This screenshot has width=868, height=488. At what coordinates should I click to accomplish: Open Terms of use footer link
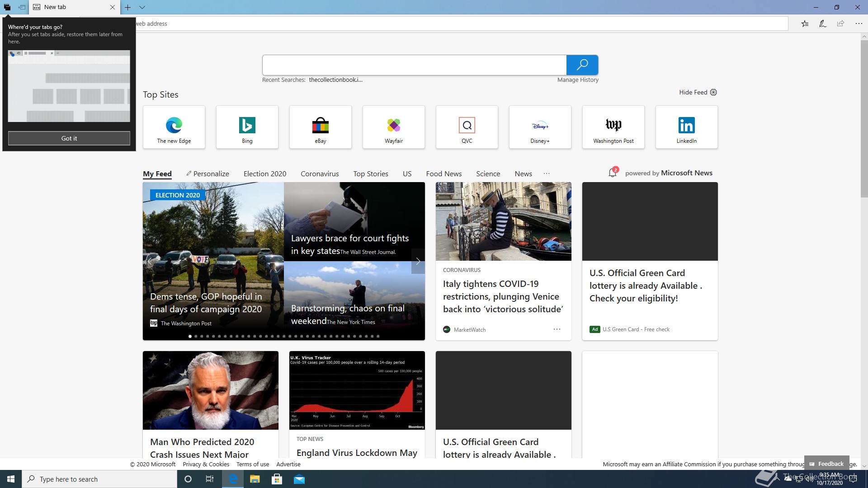(252, 464)
